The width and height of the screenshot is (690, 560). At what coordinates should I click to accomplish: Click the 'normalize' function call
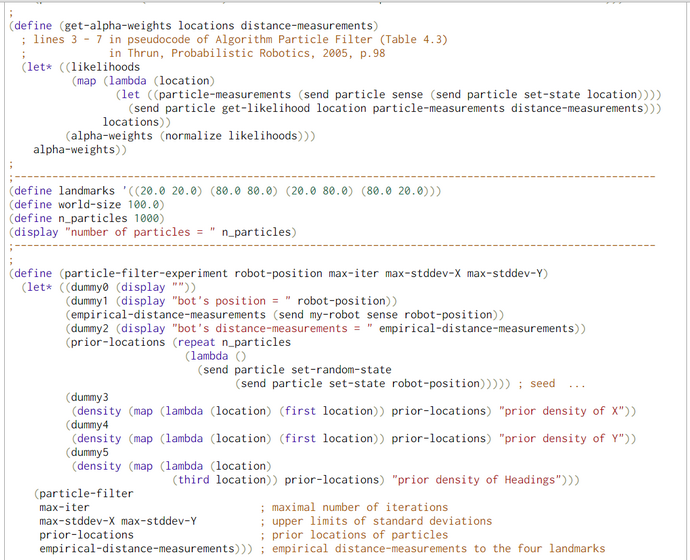click(193, 136)
